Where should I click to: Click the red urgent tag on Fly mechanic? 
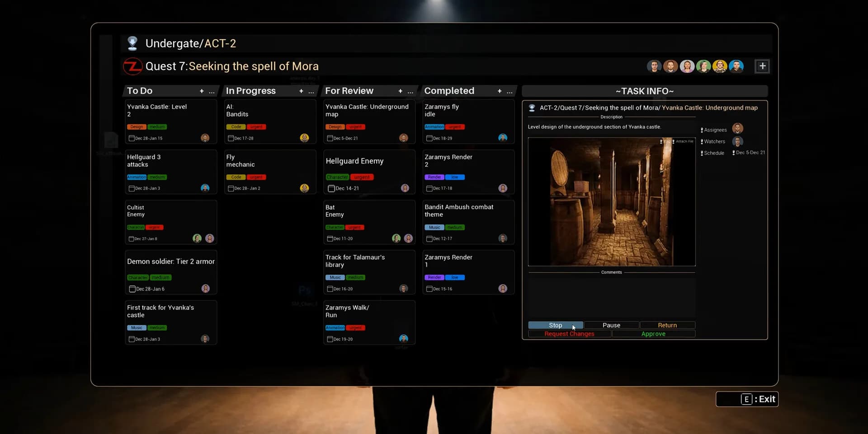[256, 177]
